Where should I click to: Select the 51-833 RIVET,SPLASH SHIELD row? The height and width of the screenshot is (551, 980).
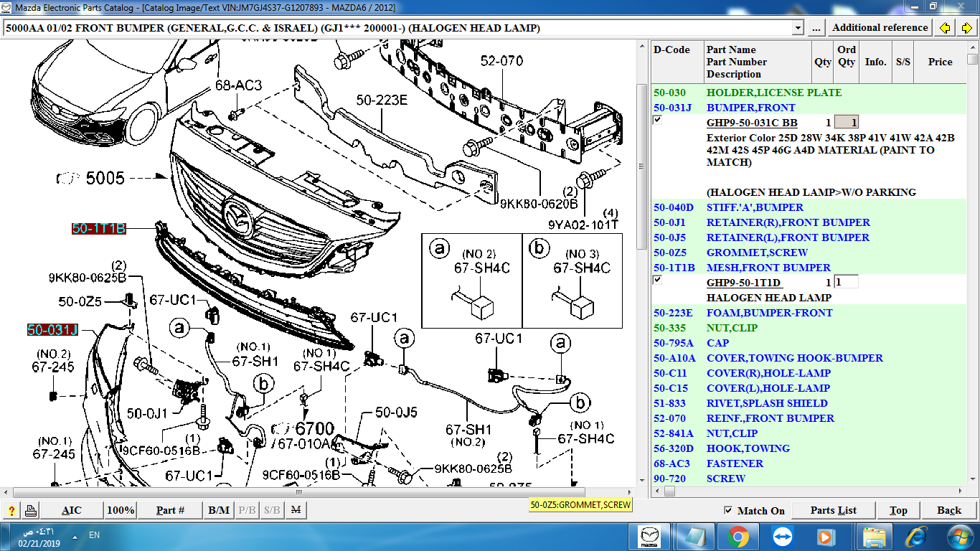(x=808, y=403)
